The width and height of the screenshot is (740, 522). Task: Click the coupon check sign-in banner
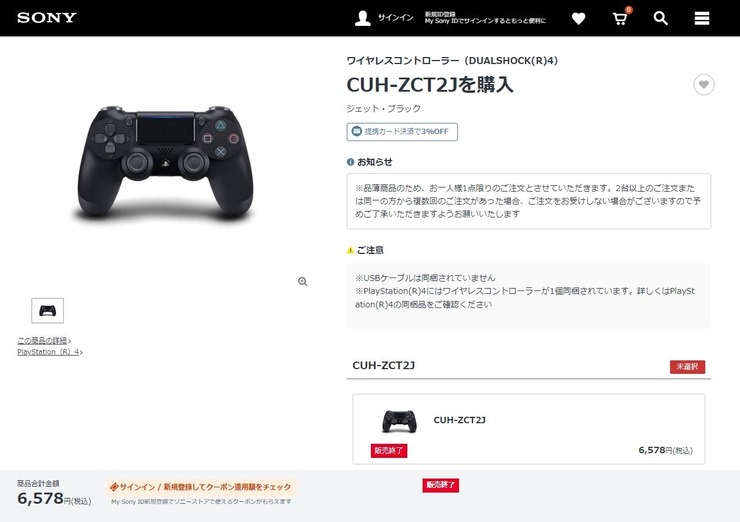coord(201,487)
